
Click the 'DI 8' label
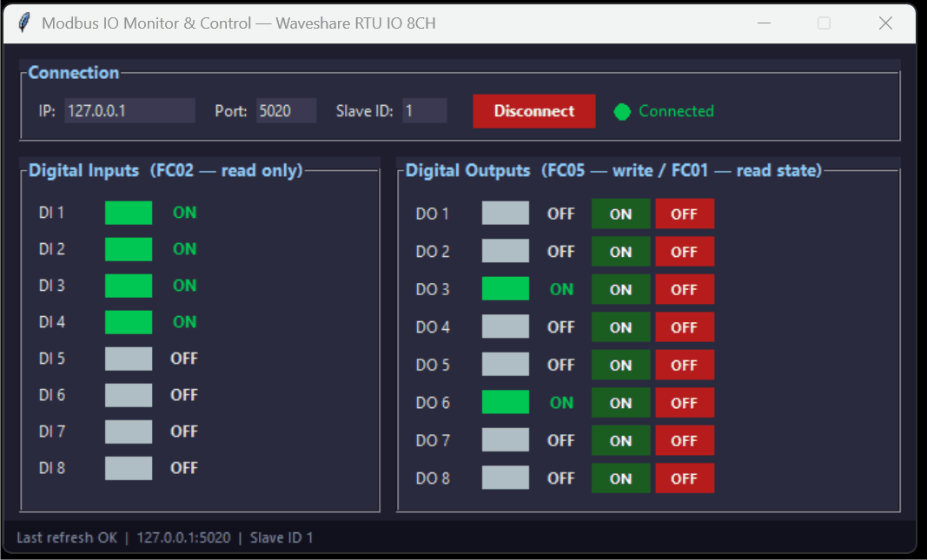coord(51,469)
